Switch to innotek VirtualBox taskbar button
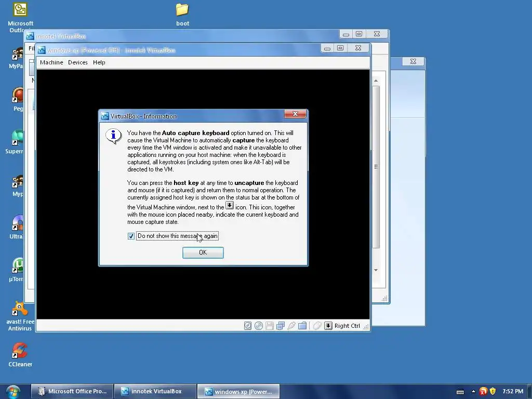Viewport: 532px width, 399px height. (155, 391)
